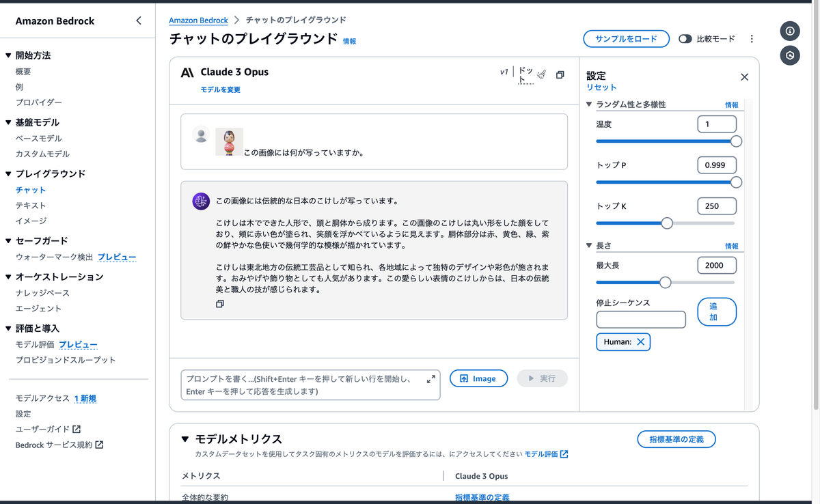Image resolution: width=820 pixels, height=504 pixels.
Task: Click the 温度 slider handle
Action: click(736, 141)
